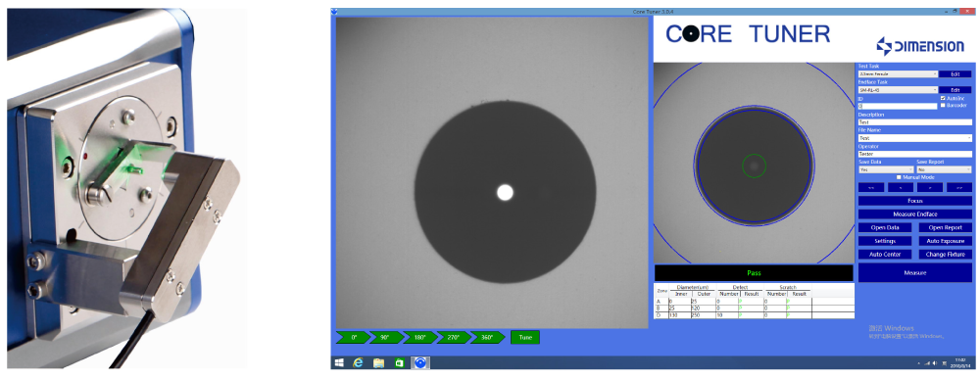Expand the Save Data dropdown

886,169
